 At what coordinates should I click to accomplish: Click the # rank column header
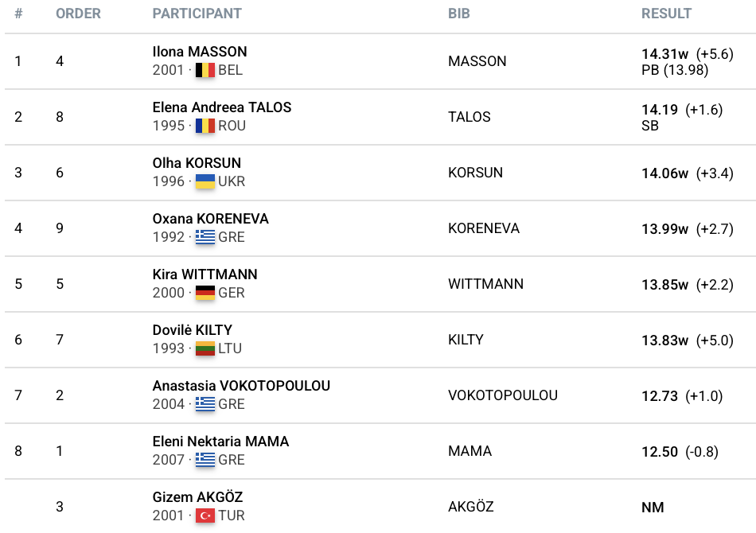click(x=18, y=14)
